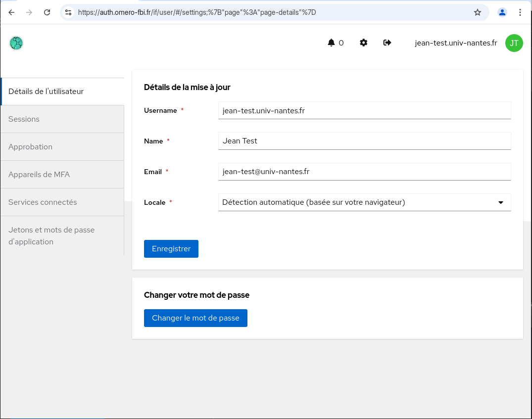Click the green JT user avatar
The image size is (532, 419).
click(514, 43)
